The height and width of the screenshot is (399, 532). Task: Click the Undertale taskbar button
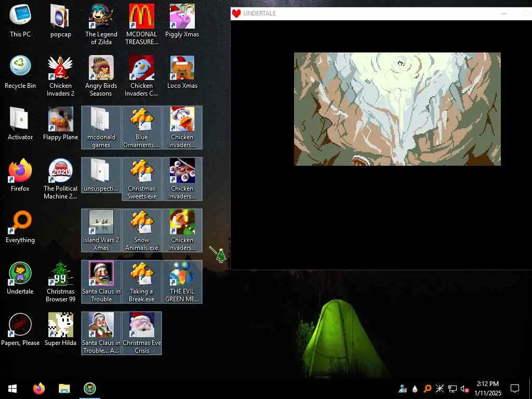click(89, 389)
